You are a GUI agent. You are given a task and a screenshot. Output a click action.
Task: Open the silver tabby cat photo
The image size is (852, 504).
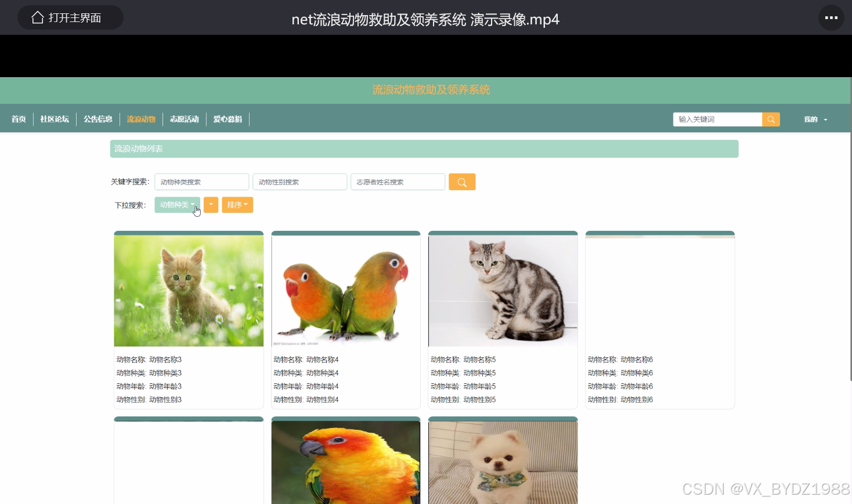pos(503,291)
